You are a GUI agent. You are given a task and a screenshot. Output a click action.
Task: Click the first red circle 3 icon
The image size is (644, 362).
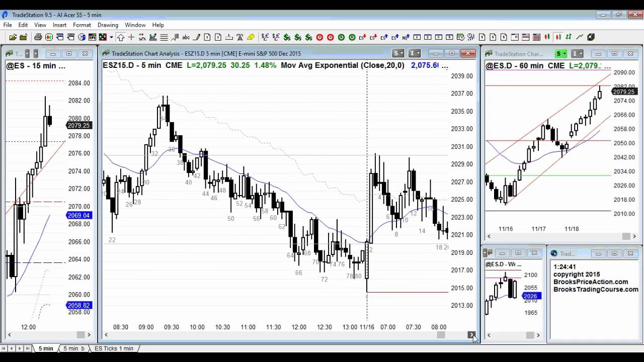point(319,37)
